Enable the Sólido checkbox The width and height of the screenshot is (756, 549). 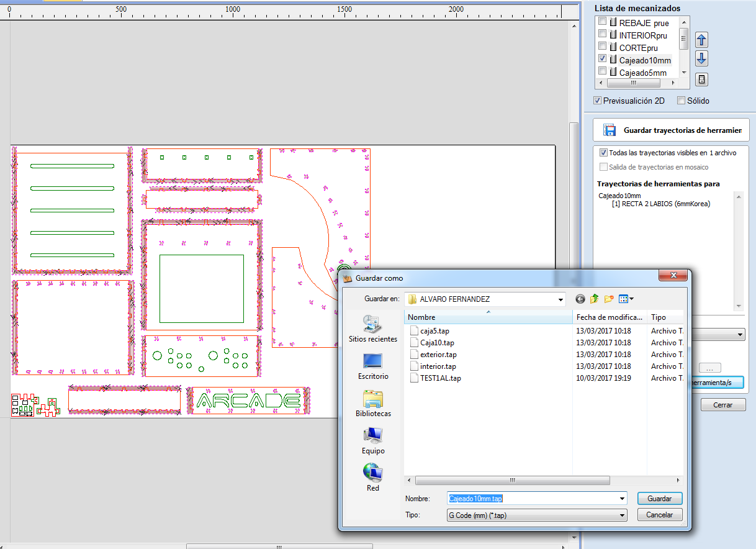[x=681, y=101]
